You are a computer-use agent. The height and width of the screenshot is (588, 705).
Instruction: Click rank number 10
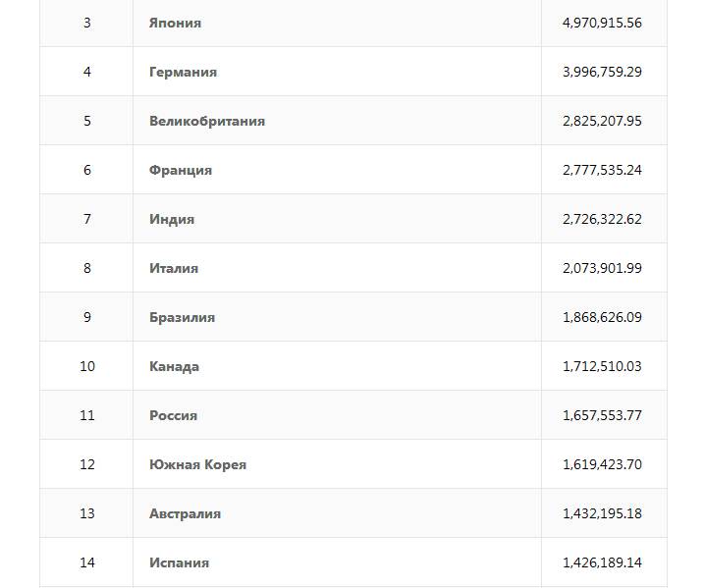[x=87, y=366]
